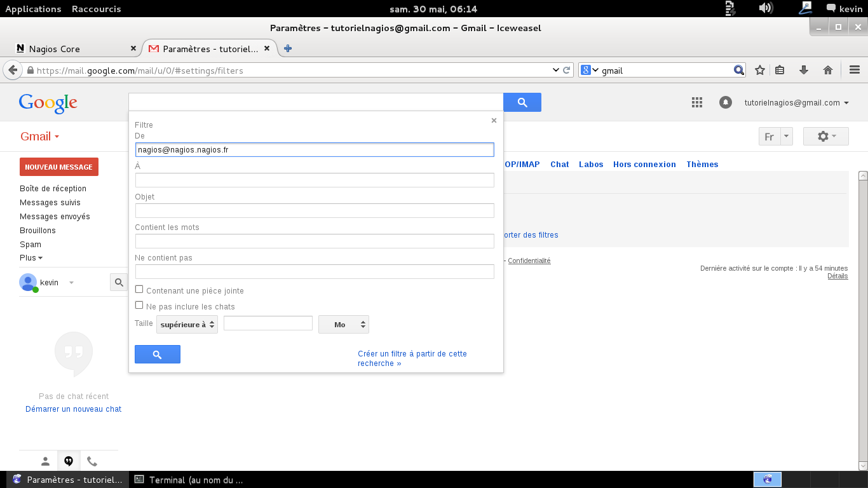The height and width of the screenshot is (488, 868).
Task: Click the Détails activity link
Action: click(x=837, y=276)
